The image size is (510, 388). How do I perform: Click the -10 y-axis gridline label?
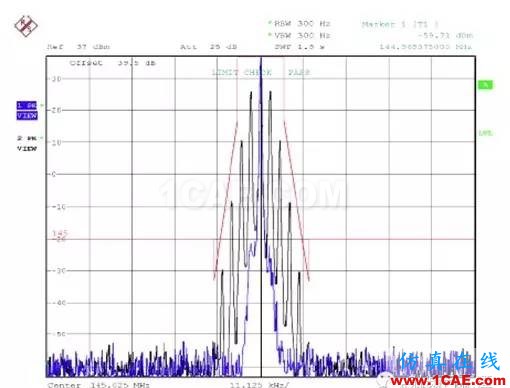(x=59, y=207)
